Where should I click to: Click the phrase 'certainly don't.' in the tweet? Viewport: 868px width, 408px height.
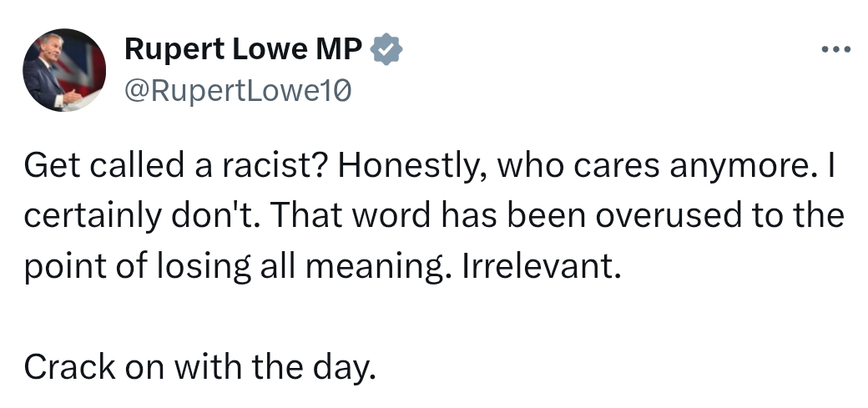pos(142,216)
